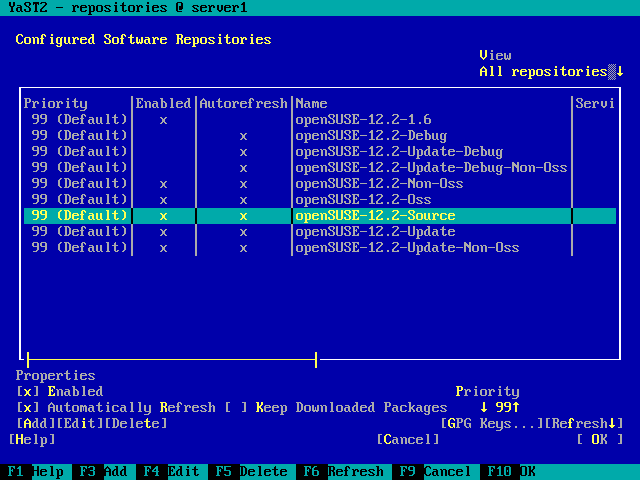The height and width of the screenshot is (480, 640).
Task: Click the [Cancel] button
Action: coord(408,439)
